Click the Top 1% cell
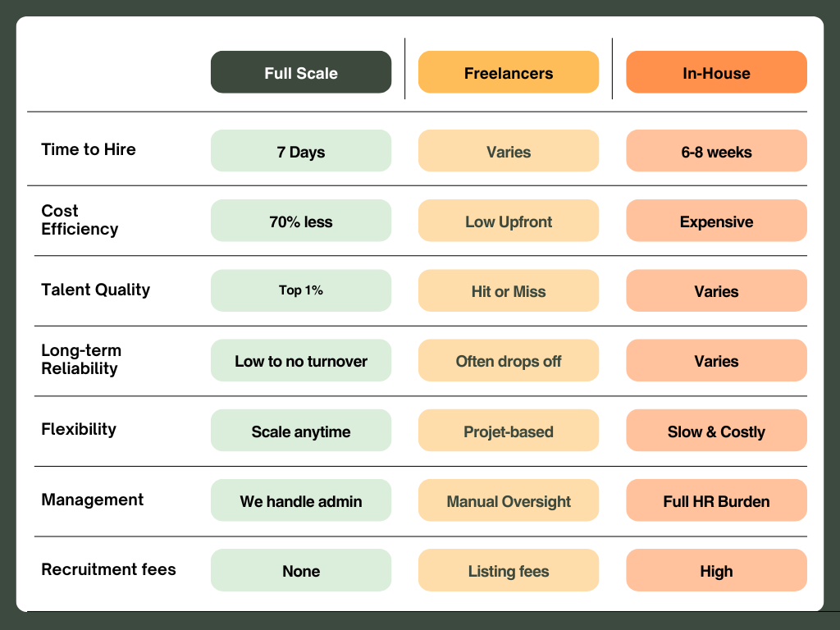The image size is (840, 630). point(301,290)
